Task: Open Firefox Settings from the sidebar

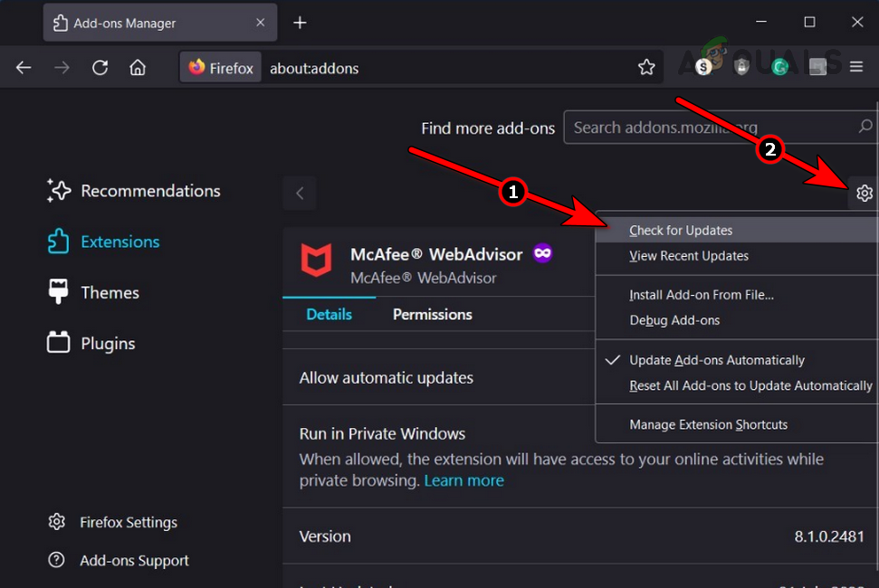Action: coord(128,522)
